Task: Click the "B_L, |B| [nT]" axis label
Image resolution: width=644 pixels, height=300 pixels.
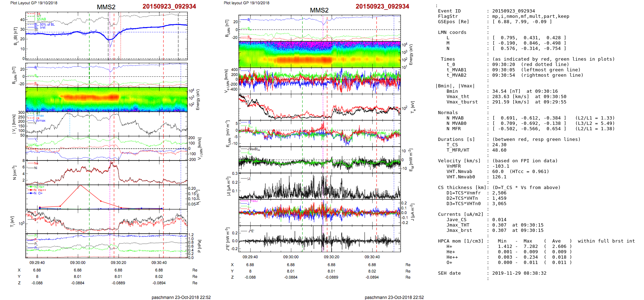Action: [15, 36]
